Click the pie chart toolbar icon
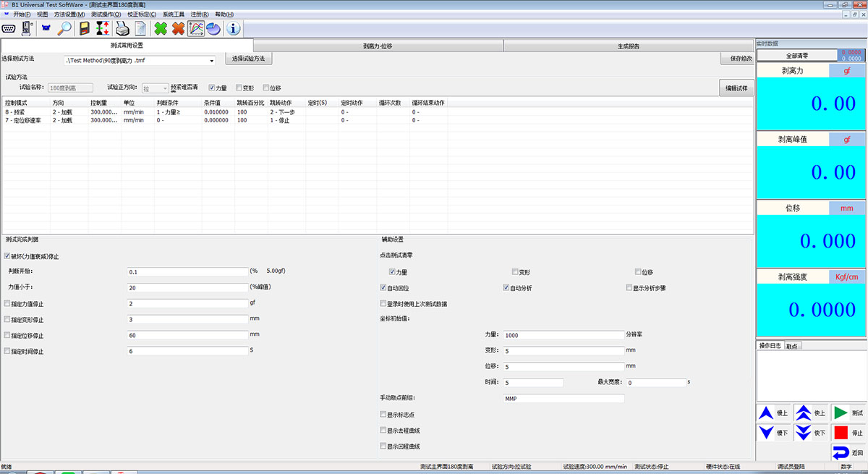 (213, 29)
